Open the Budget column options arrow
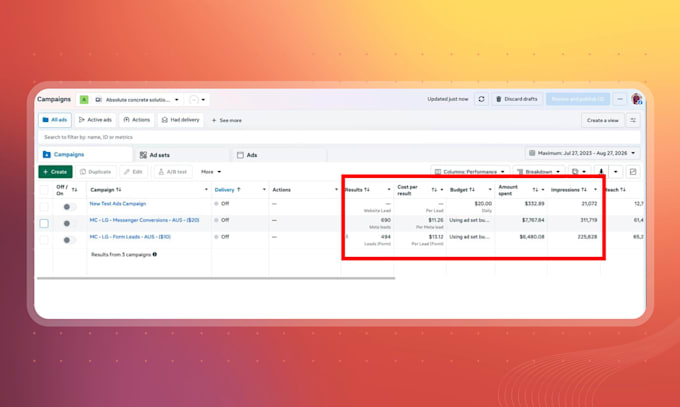The width and height of the screenshot is (680, 407). [490, 190]
